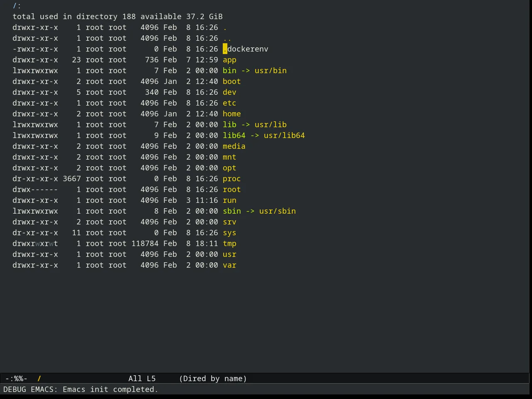Click the size 736 of app

point(152,60)
